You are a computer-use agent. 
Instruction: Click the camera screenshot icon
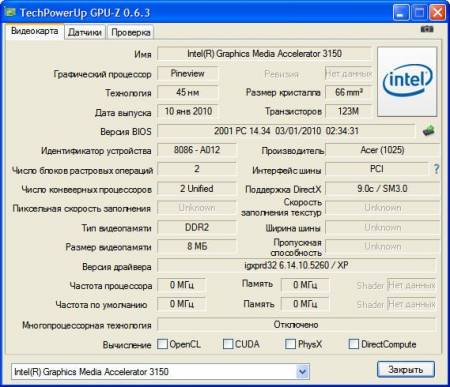[427, 29]
